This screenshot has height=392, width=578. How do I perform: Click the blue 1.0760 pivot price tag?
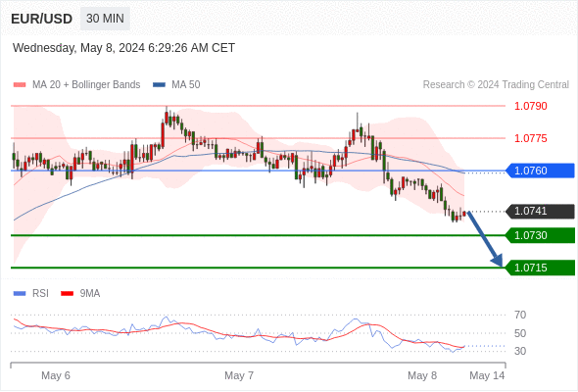point(541,171)
